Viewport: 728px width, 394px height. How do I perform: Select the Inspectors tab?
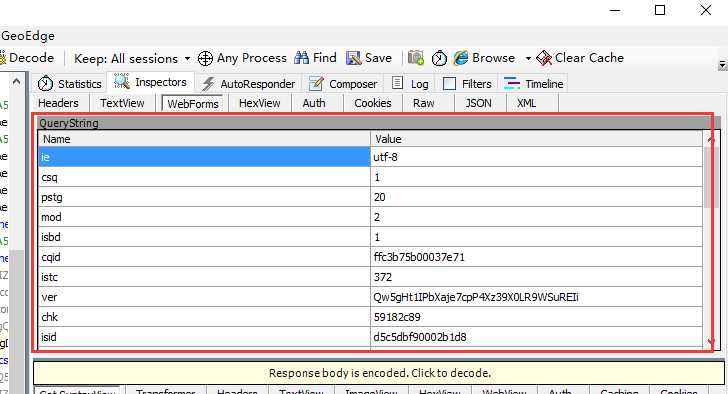pos(150,82)
